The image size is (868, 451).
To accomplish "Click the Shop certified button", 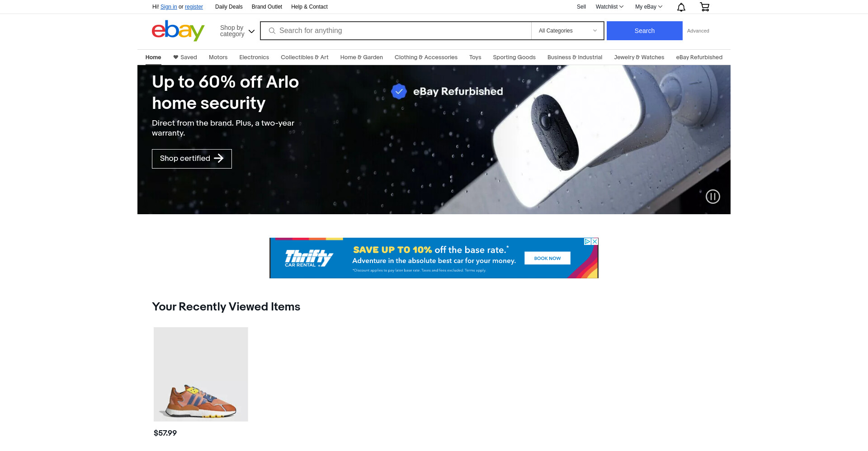I will [192, 159].
